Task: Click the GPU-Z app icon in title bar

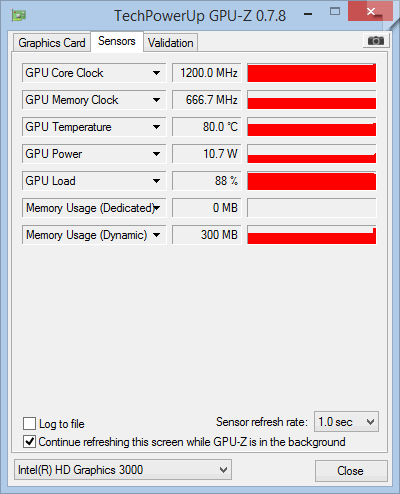Action: (19, 15)
